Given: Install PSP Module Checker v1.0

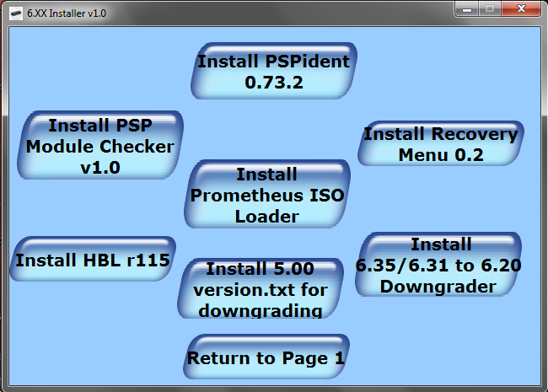Looking at the screenshot, I should (100, 145).
